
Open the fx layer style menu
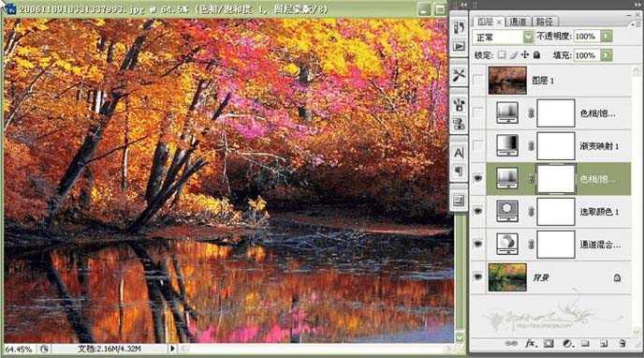pyautogui.click(x=530, y=344)
